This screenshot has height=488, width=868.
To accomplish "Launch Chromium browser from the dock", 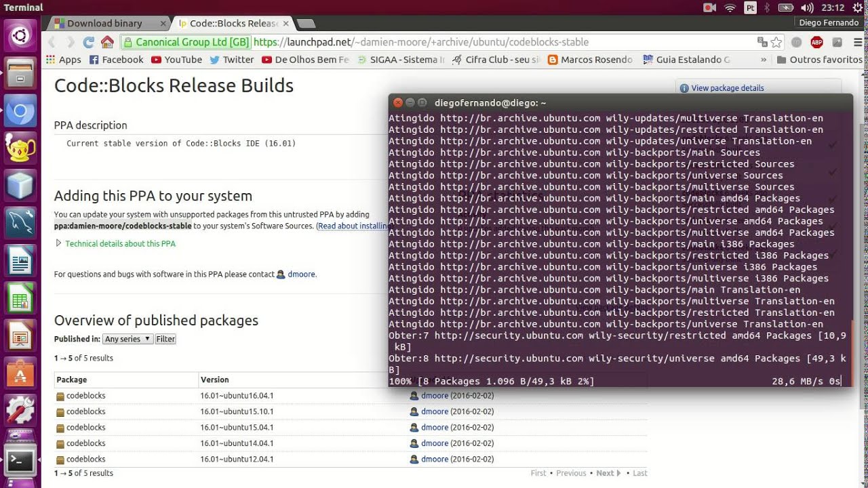I will tap(20, 110).
